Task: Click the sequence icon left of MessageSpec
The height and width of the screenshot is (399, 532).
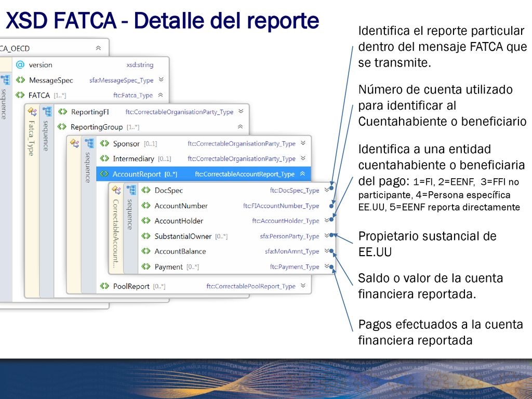Action: click(5, 79)
